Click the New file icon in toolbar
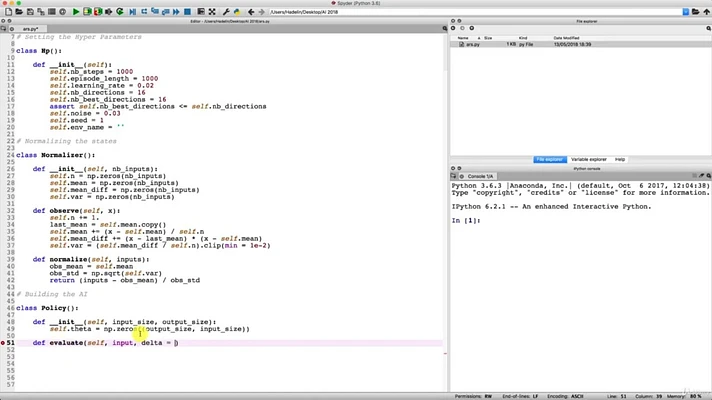Viewport: 712px width, 400px height. [x=9, y=12]
